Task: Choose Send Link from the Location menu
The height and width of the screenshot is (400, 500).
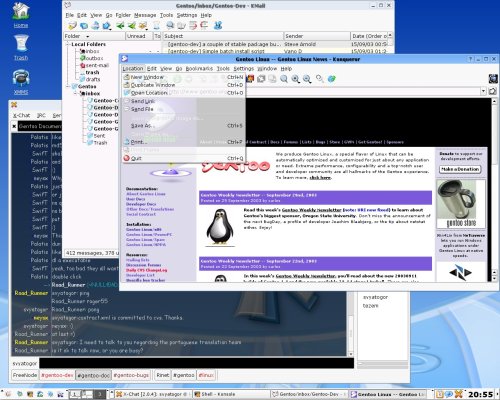Action: tap(184, 101)
